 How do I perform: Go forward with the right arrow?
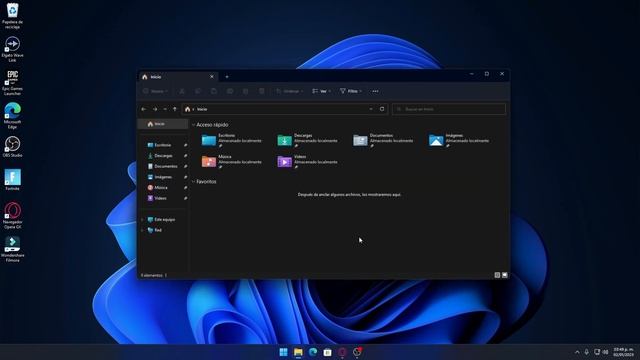pyautogui.click(x=155, y=109)
